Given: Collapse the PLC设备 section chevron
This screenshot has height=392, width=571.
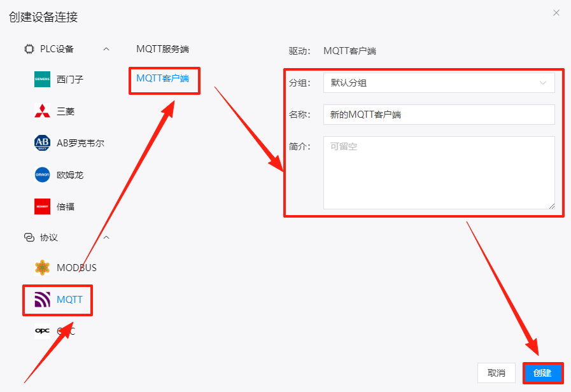Looking at the screenshot, I should (106, 49).
